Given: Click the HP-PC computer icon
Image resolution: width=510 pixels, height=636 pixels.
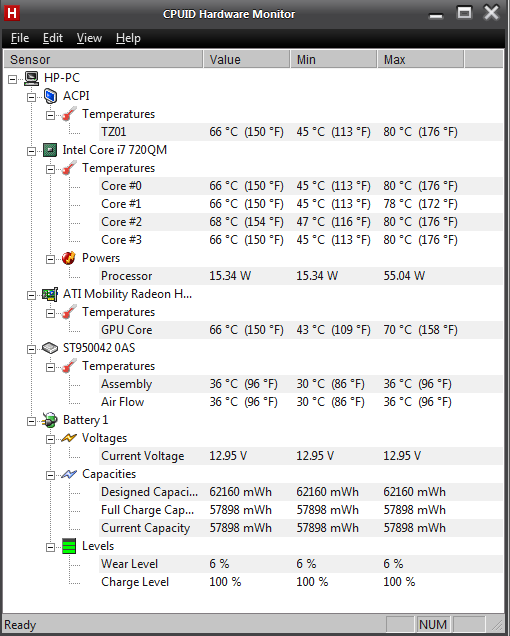Looking at the screenshot, I should click(x=31, y=78).
